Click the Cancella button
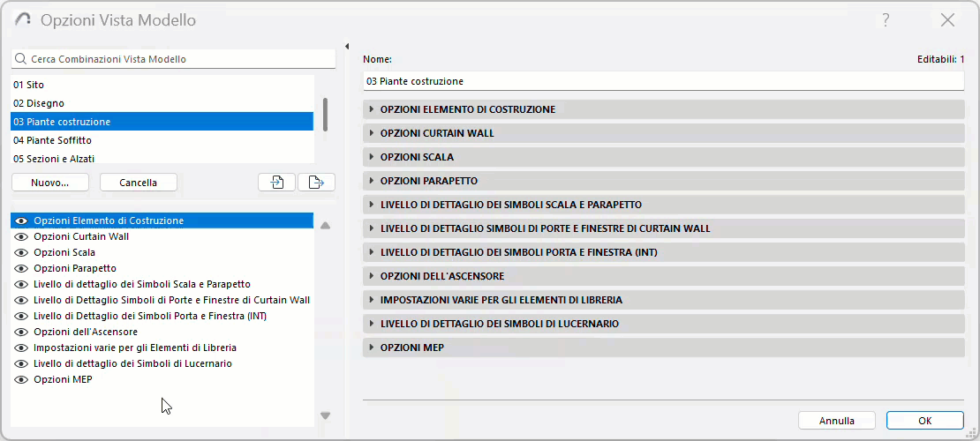The height and width of the screenshot is (441, 980). (x=138, y=183)
